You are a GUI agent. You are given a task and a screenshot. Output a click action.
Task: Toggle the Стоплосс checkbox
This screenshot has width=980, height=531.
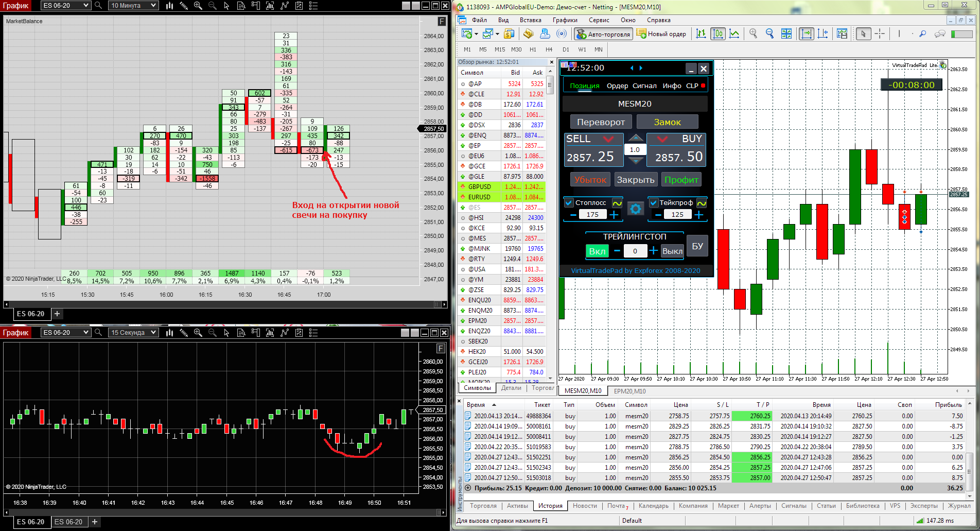point(569,203)
